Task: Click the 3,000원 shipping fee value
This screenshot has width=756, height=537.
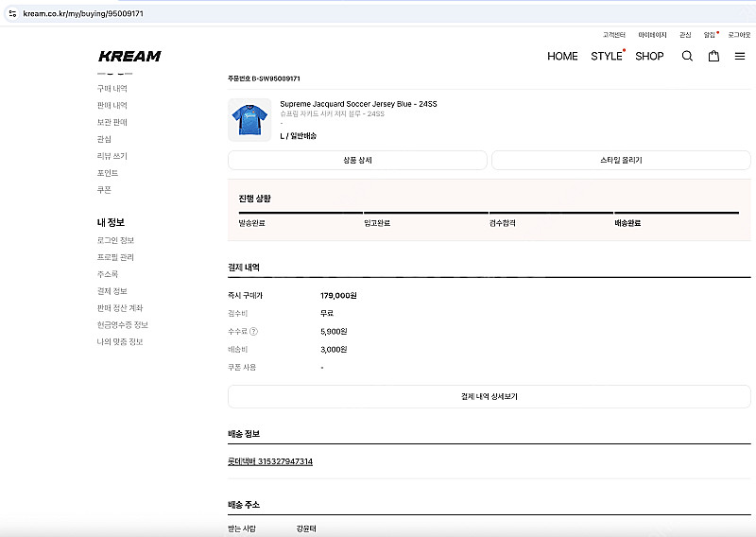Action: [x=334, y=349]
